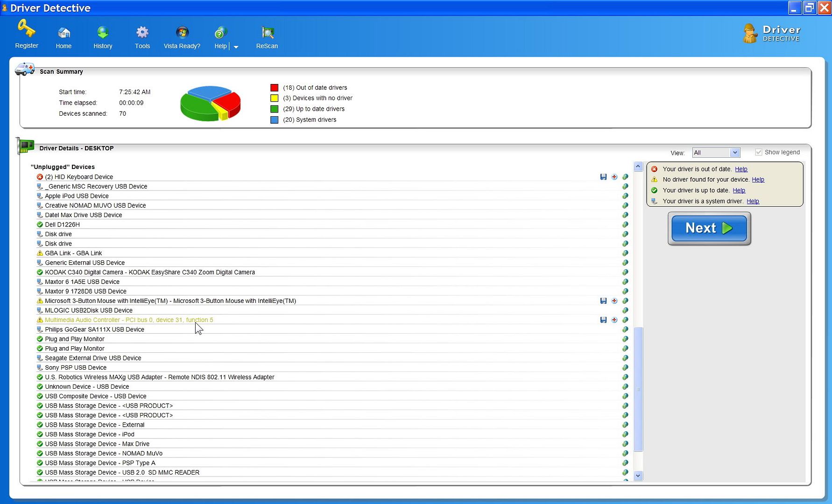Click the web icon for HID Keyboard Device
The width and height of the screenshot is (832, 504).
pyautogui.click(x=625, y=177)
